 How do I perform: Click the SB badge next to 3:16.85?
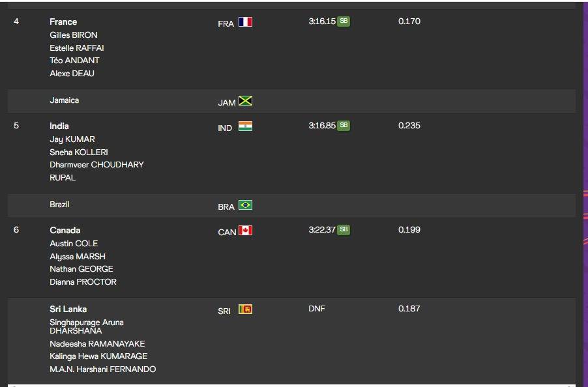[x=344, y=126]
